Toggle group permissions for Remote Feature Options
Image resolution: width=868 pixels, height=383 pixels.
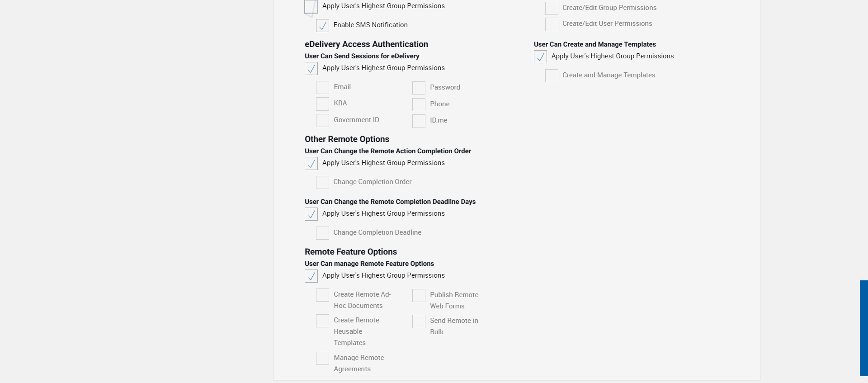coord(311,276)
